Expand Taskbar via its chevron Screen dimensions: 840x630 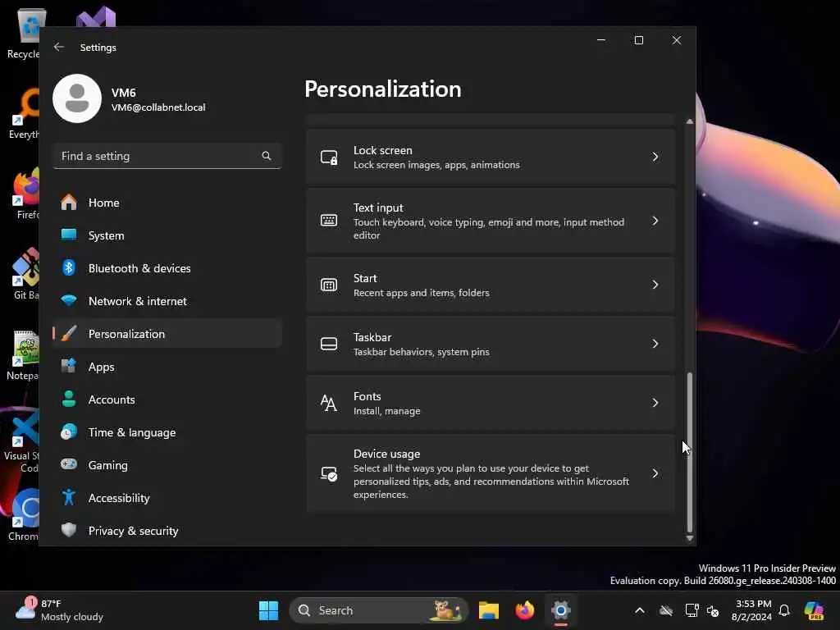coord(655,344)
